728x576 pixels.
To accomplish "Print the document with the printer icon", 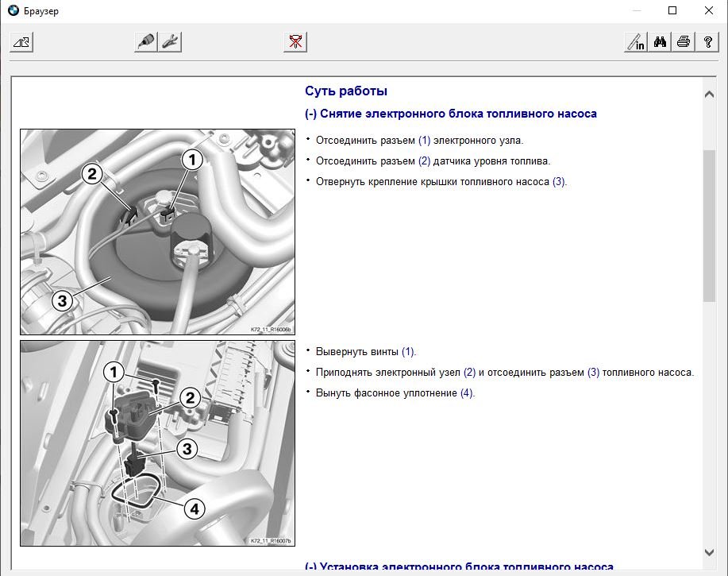I will pos(683,43).
